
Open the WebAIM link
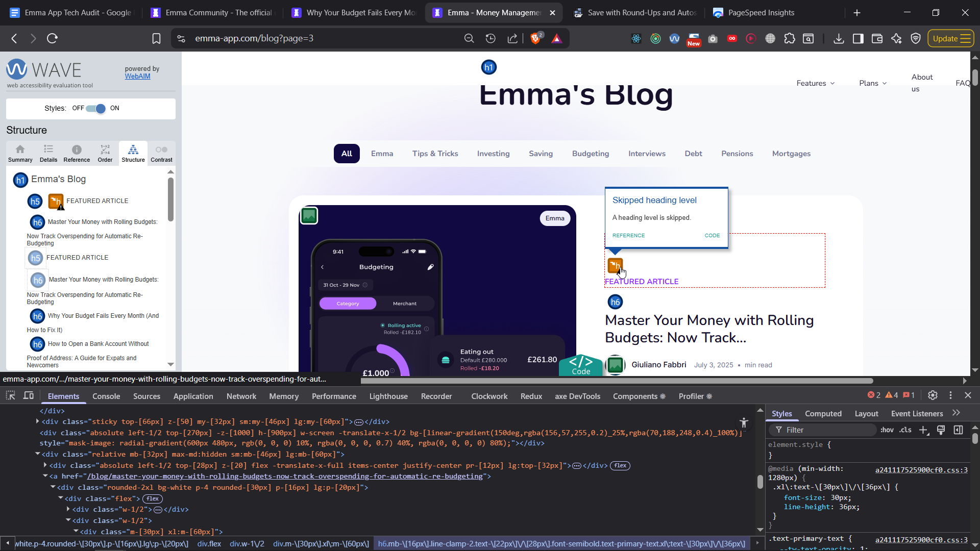[137, 77]
